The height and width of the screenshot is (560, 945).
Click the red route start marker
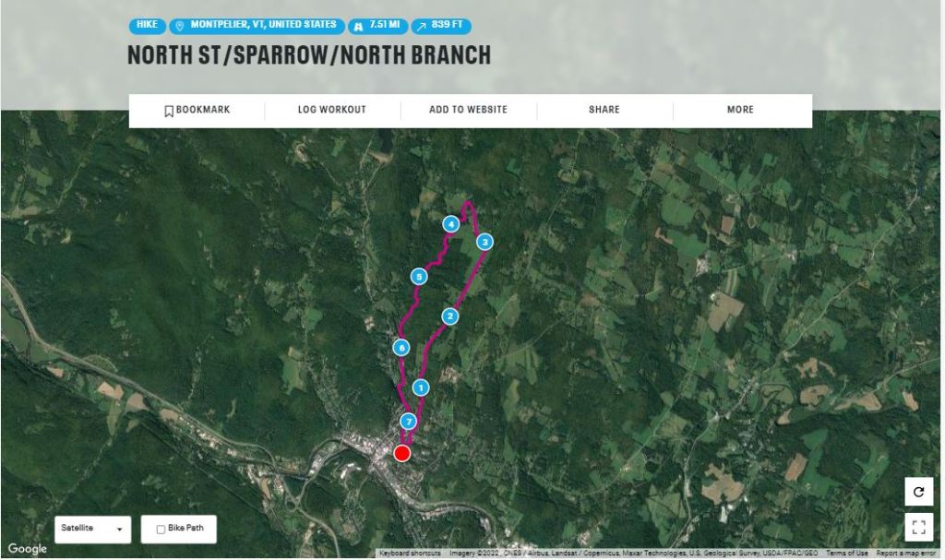pos(401,453)
